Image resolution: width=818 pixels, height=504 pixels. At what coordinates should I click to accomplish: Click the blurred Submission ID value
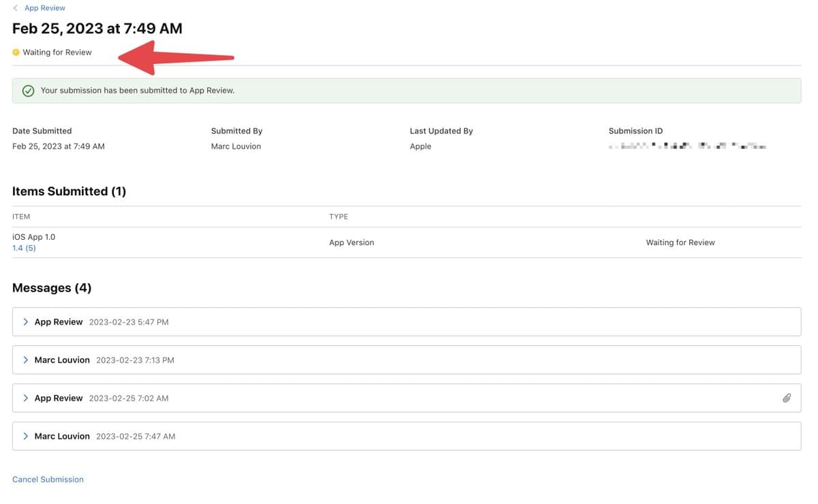click(x=688, y=146)
